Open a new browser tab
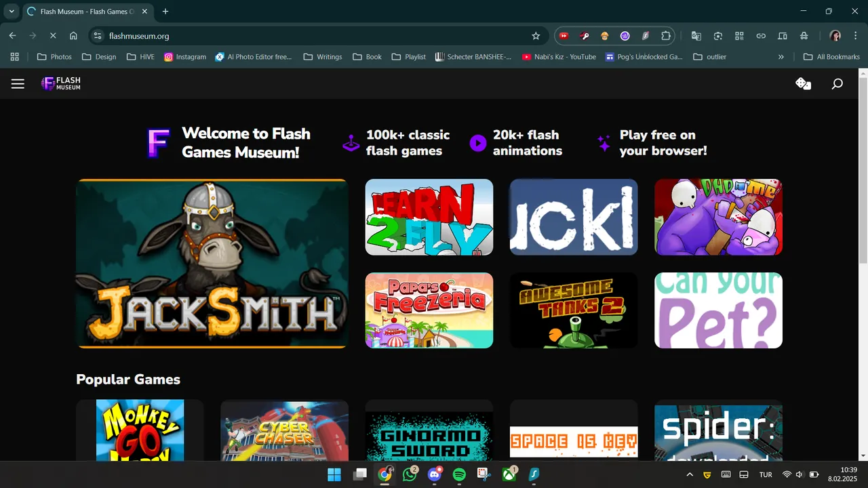 pos(165,12)
